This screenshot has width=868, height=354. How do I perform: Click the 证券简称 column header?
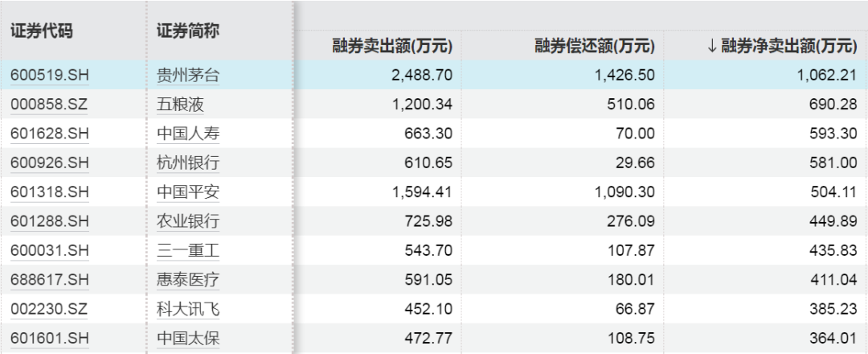coord(187,31)
